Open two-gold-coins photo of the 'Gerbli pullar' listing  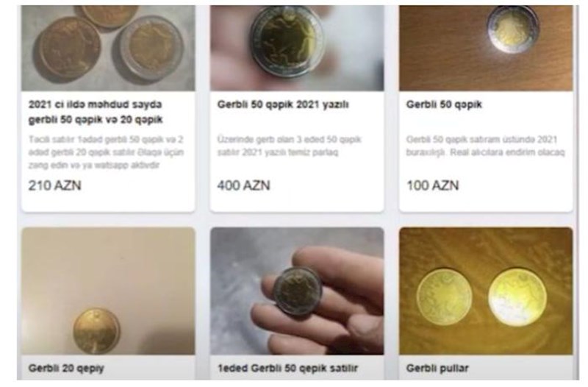pos(486,291)
